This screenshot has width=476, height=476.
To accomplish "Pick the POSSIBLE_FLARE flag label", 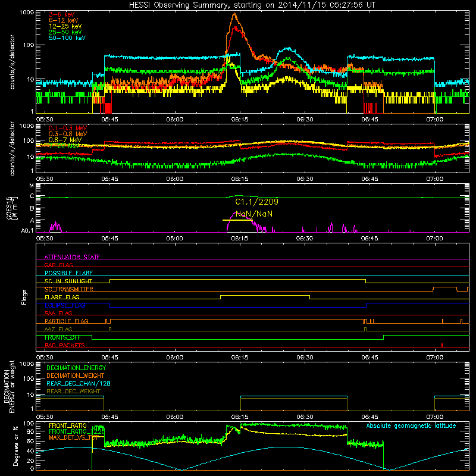I will (x=68, y=273).
